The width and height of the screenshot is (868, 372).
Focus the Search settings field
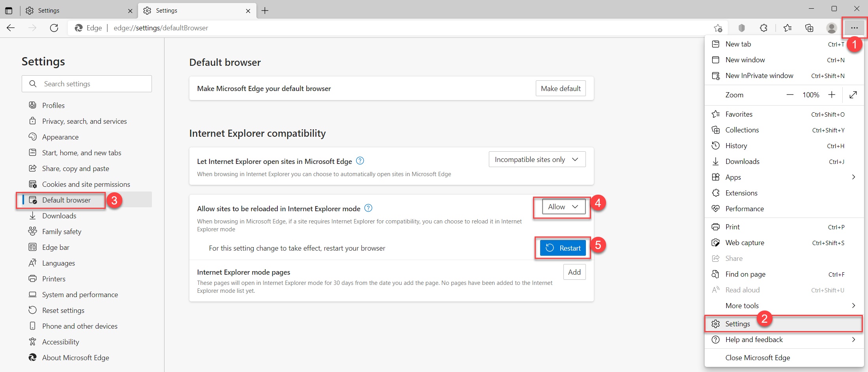(x=87, y=84)
